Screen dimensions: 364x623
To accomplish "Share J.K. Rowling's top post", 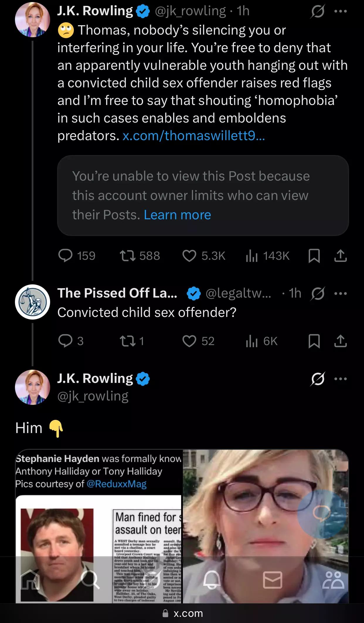I will [x=340, y=256].
